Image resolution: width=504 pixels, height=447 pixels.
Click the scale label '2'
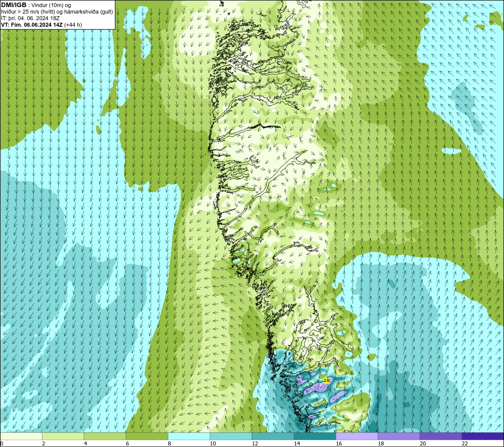pos(43,443)
